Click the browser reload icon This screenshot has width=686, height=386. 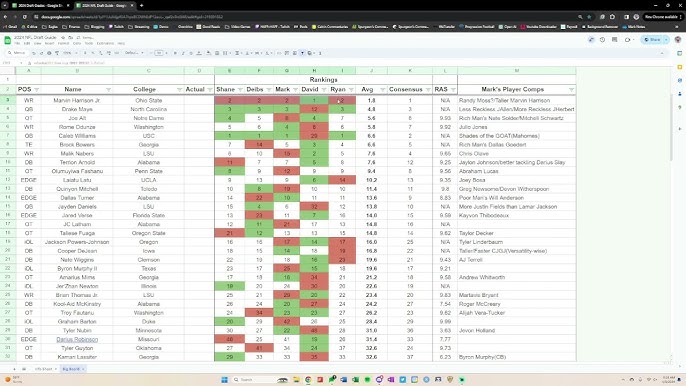coord(24,17)
